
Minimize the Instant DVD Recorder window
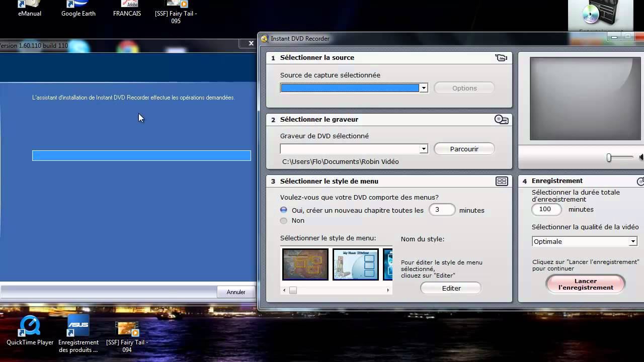pos(614,37)
